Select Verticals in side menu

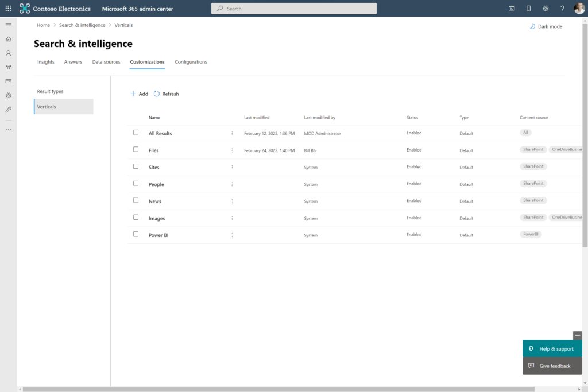[x=63, y=106]
